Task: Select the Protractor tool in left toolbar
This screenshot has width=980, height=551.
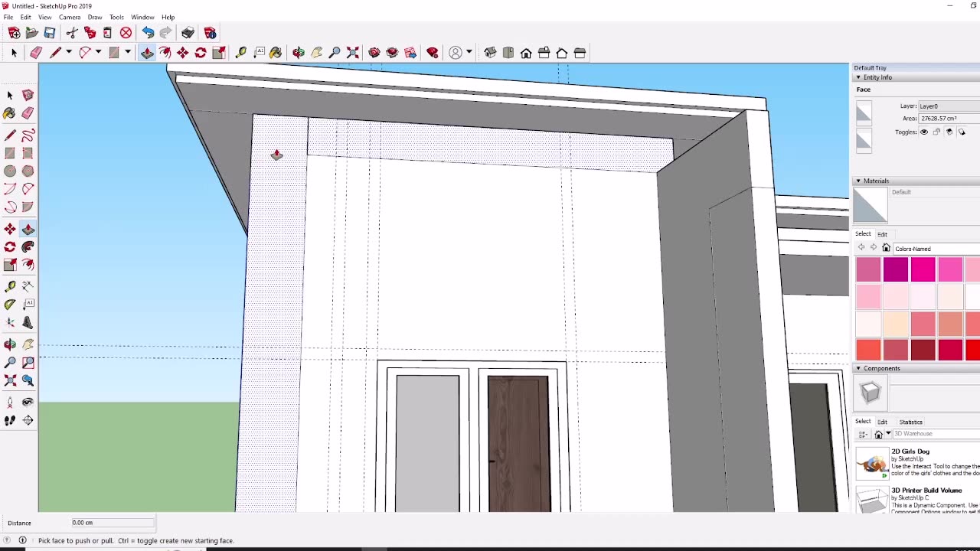Action: [x=10, y=305]
